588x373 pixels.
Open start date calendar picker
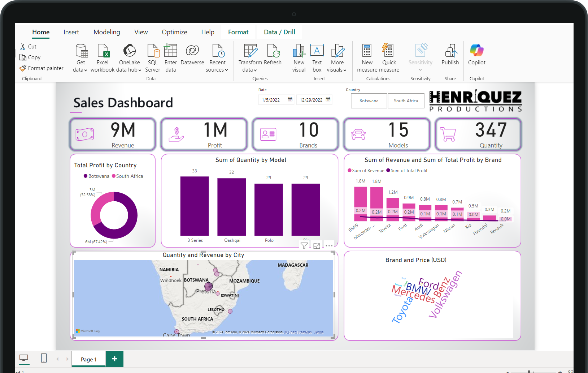click(290, 99)
